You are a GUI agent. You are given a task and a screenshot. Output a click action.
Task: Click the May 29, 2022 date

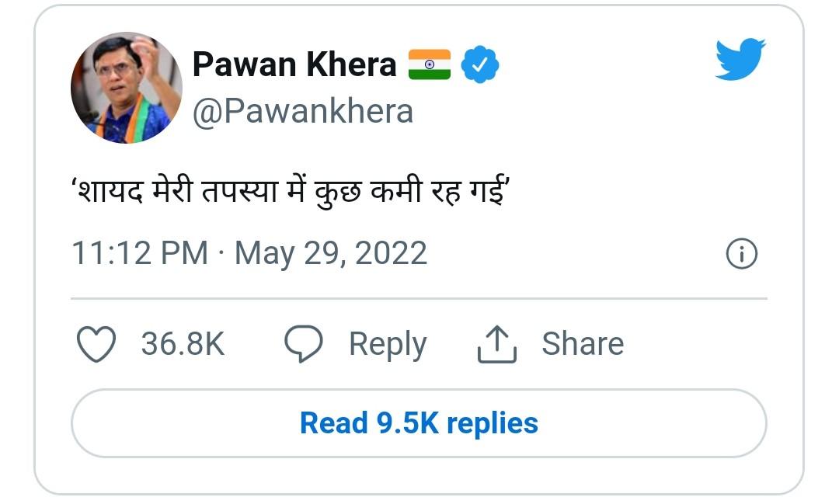click(331, 254)
